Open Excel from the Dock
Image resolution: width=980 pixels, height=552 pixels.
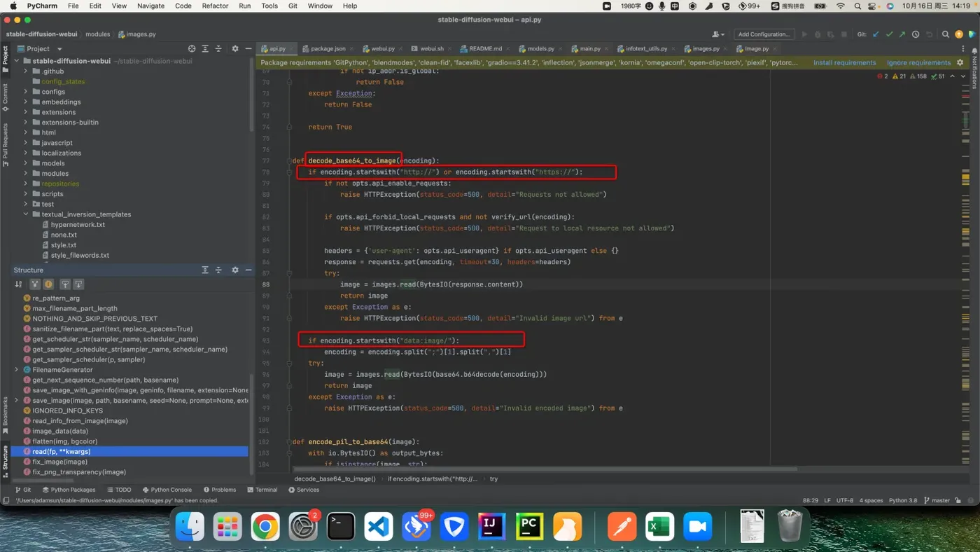(659, 527)
